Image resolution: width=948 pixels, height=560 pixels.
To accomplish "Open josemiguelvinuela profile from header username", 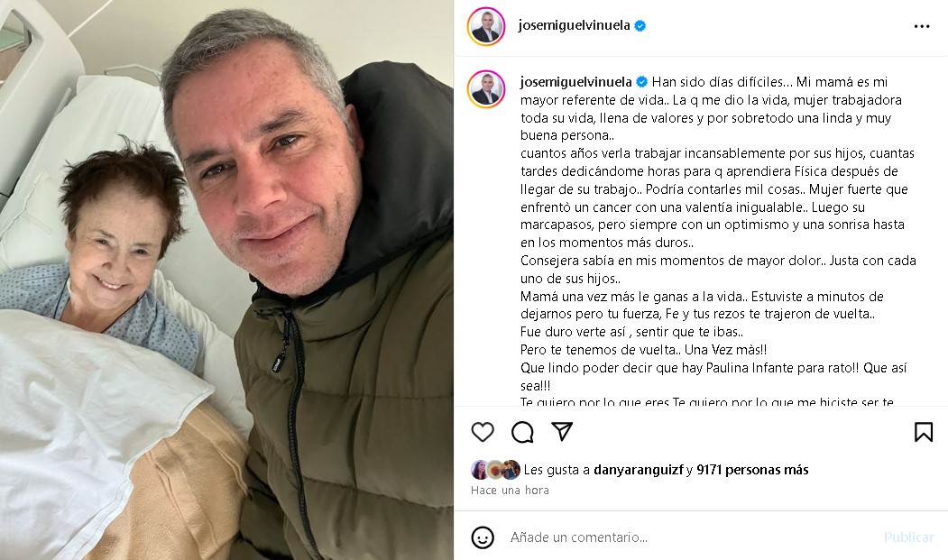I will (574, 25).
